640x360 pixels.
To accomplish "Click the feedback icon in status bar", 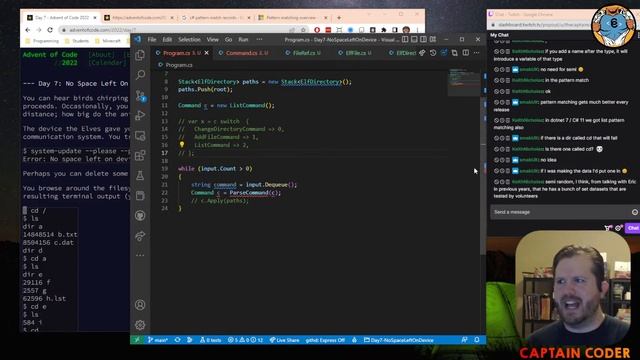I will coord(464,340).
